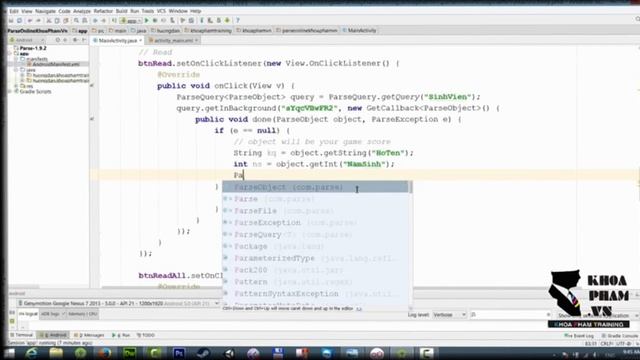Viewport: 640px width, 360px height.
Task: Click the Windows Start button
Action: click(x=9, y=353)
